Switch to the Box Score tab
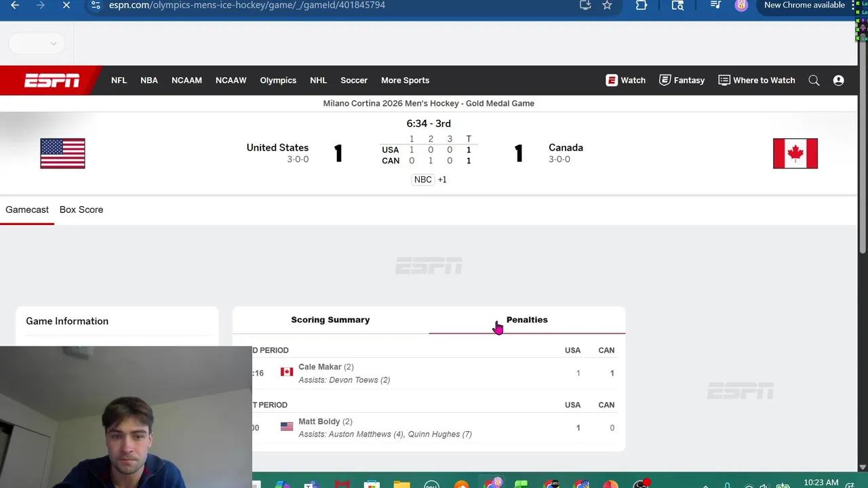868x488 pixels. (x=81, y=209)
